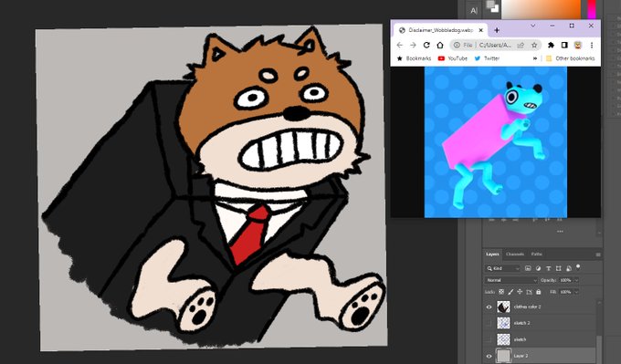
Task: Hide the Layer 2 layer
Action: pyautogui.click(x=489, y=356)
